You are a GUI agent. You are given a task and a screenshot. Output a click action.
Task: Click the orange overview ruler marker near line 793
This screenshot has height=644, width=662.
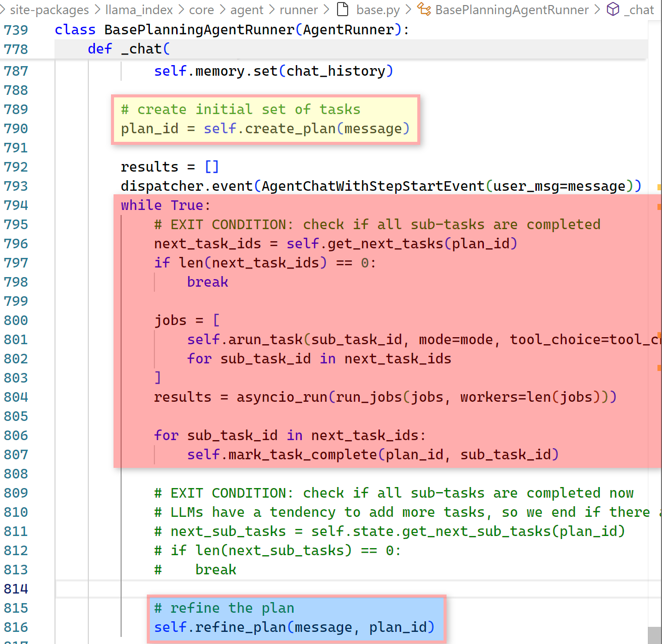[659, 187]
